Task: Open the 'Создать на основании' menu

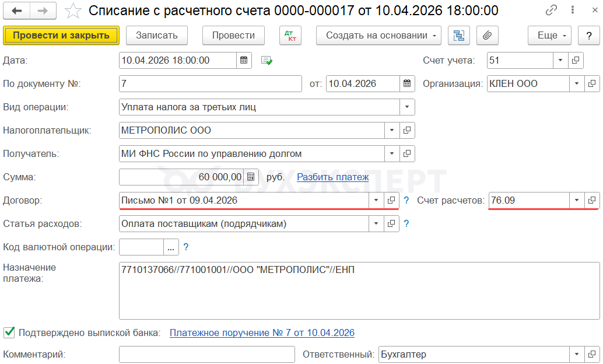Action: [x=378, y=36]
